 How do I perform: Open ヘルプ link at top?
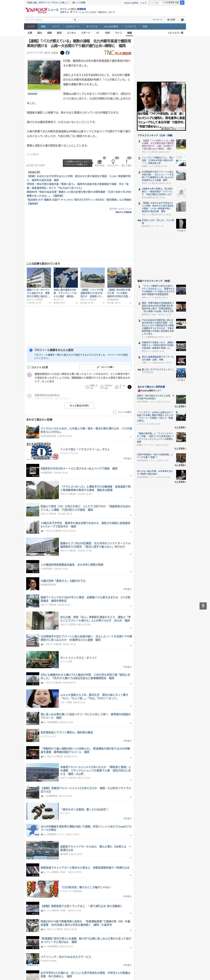pyautogui.click(x=143, y=3)
